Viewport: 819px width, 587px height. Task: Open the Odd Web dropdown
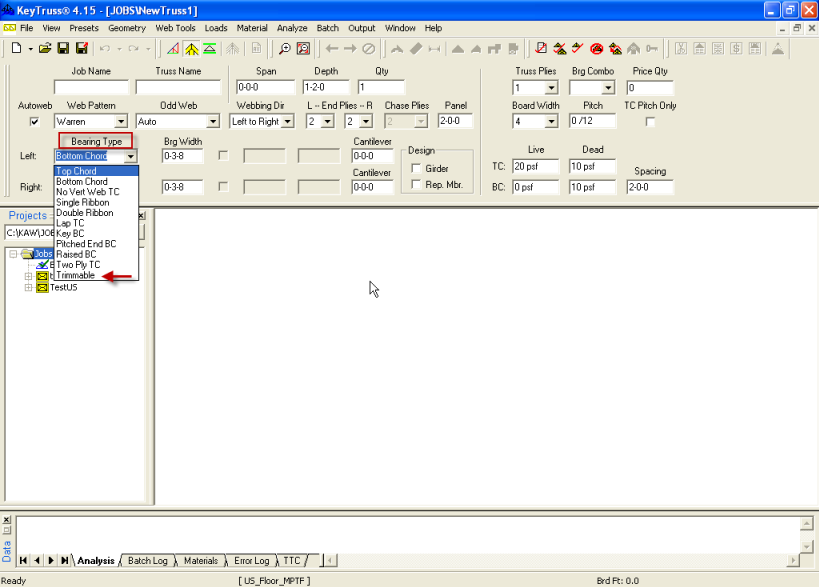tap(213, 122)
